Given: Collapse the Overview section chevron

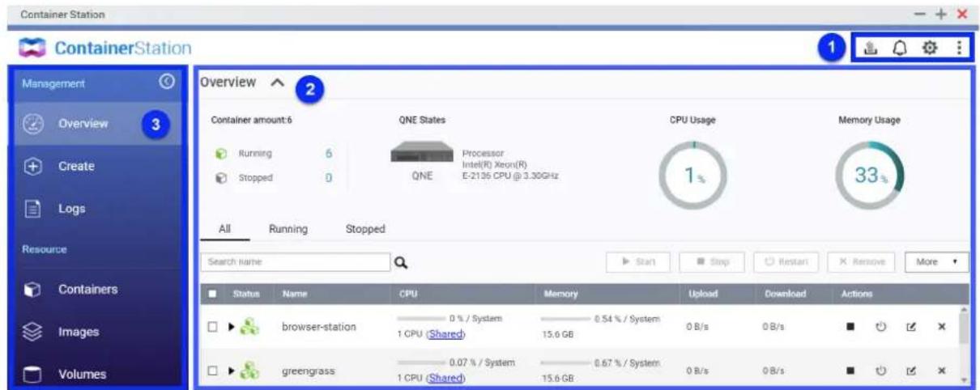Looking at the screenshot, I should coord(277,82).
